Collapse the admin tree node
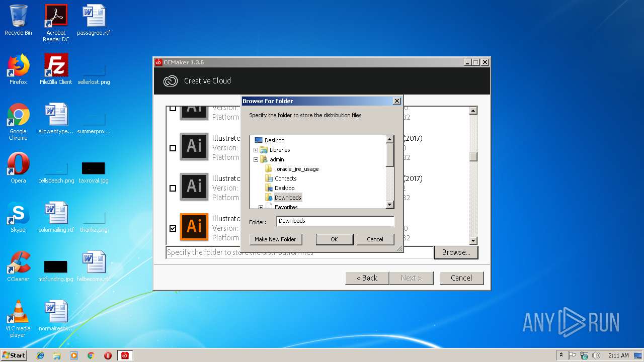 coord(256,159)
